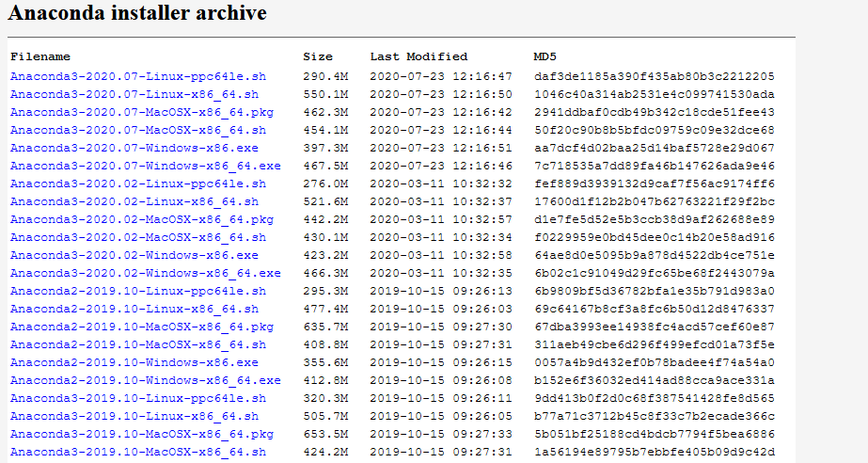Select MD5 hash 6b9809bf5d36782bfa1e35b791d983a0
The height and width of the screenshot is (463, 868).
(655, 291)
